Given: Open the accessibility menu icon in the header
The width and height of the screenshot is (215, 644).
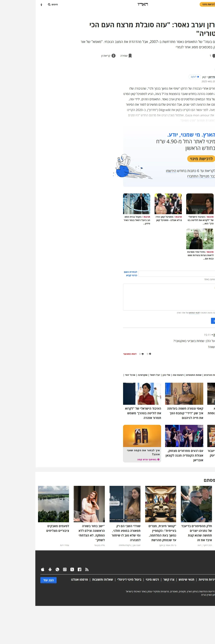Looking at the screenshot, I should click(42, 5).
